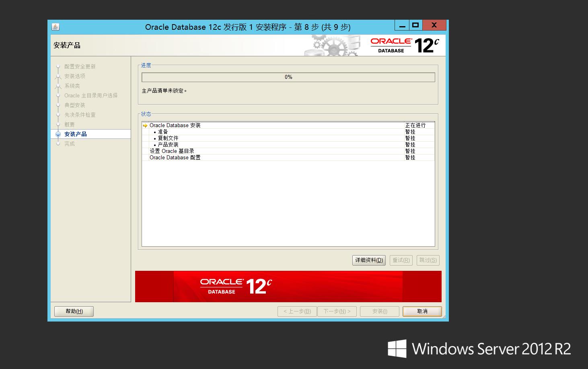Click the 跳过(S) skip button
This screenshot has width=588, height=369.
(428, 260)
